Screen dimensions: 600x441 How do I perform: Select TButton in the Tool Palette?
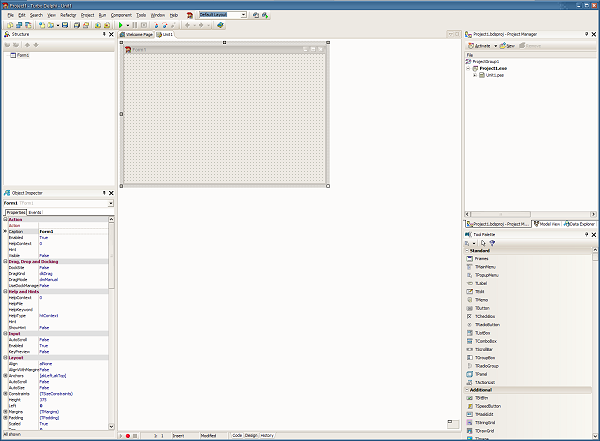point(482,309)
